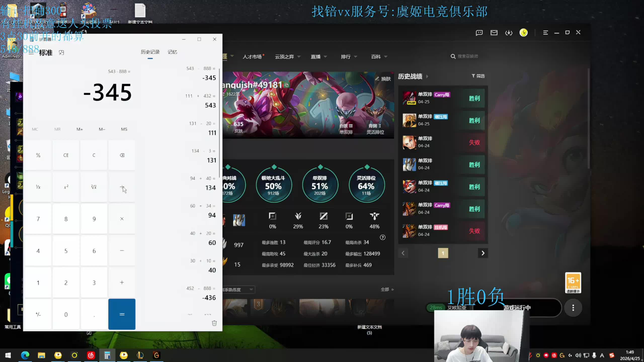Open calculator hamburger navigation menu

coord(31,53)
